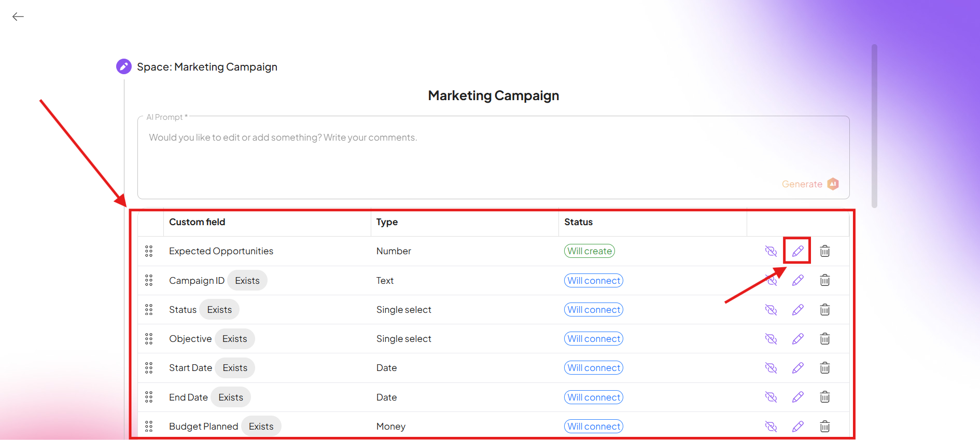Click the Exists tag beside Objective

[x=234, y=339]
